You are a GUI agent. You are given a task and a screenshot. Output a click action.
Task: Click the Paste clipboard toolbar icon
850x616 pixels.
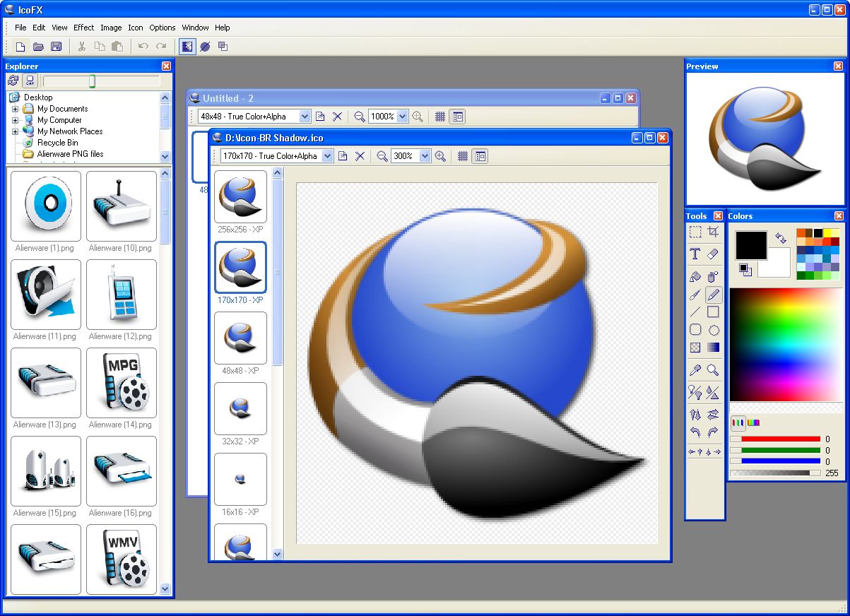(117, 47)
